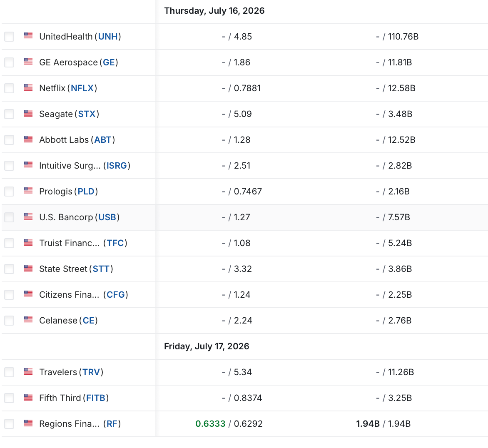
Task: Click the Friday, July 17, 2026 date header
Action: pyautogui.click(x=207, y=346)
